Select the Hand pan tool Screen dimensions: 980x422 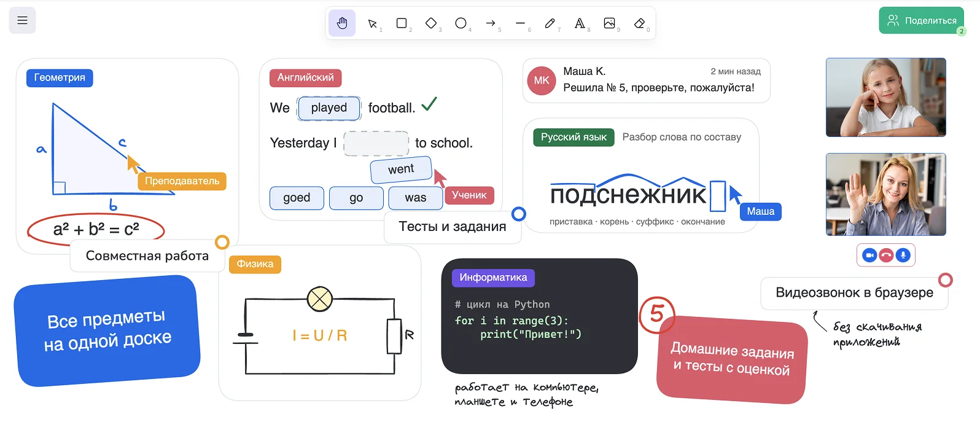(x=342, y=23)
